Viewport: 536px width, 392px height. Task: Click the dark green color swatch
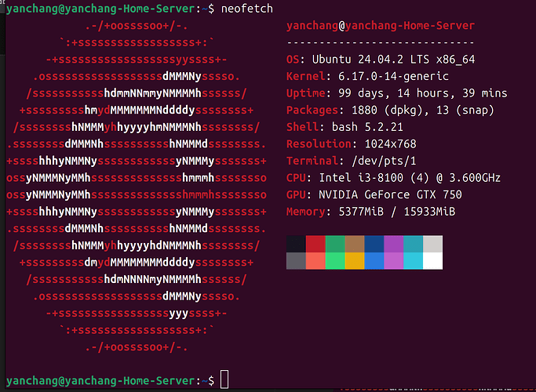pos(335,244)
